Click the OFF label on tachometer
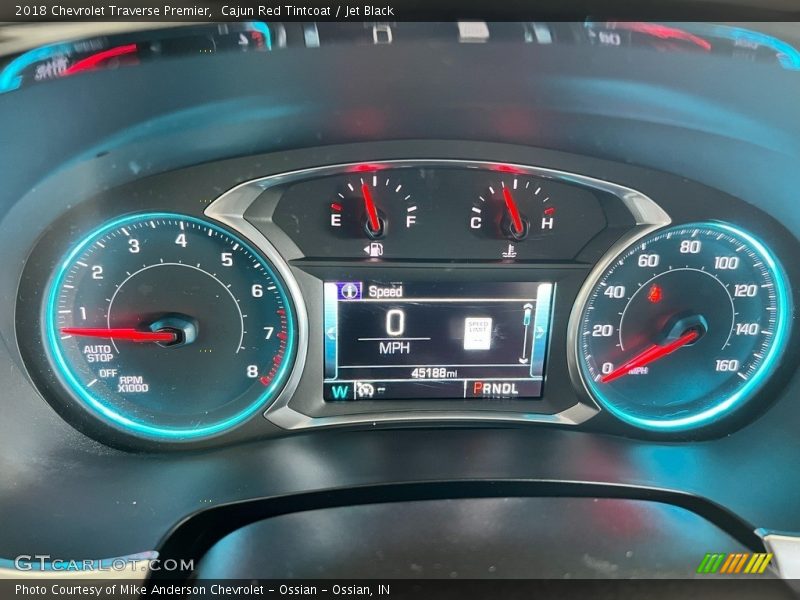Viewport: 800px width, 600px height. click(108, 373)
